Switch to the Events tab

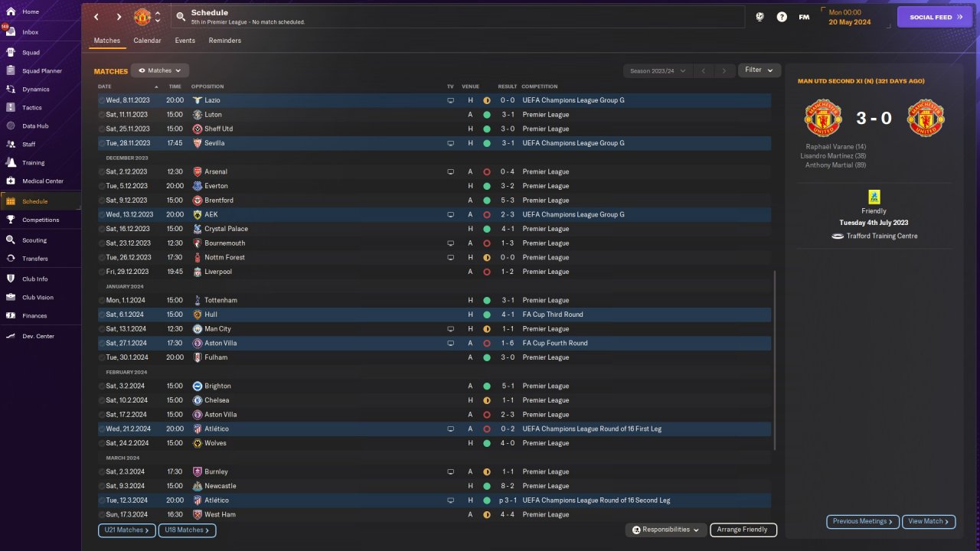[x=185, y=41]
